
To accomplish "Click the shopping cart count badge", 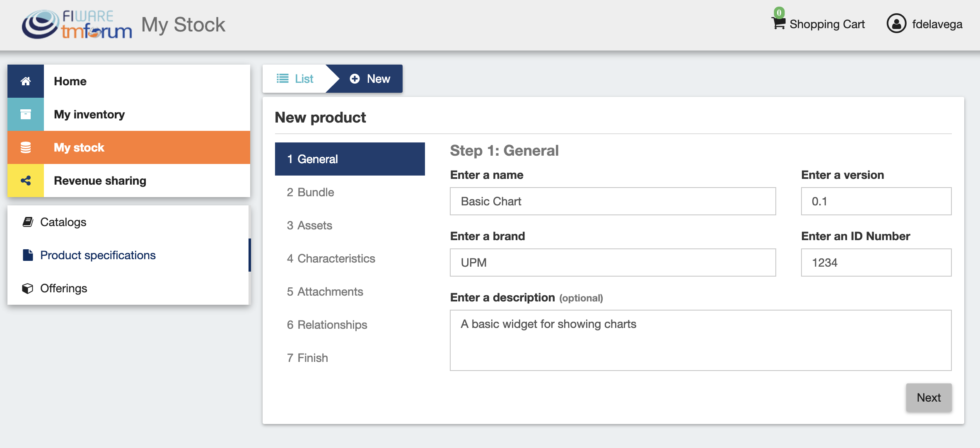I will click(x=779, y=12).
